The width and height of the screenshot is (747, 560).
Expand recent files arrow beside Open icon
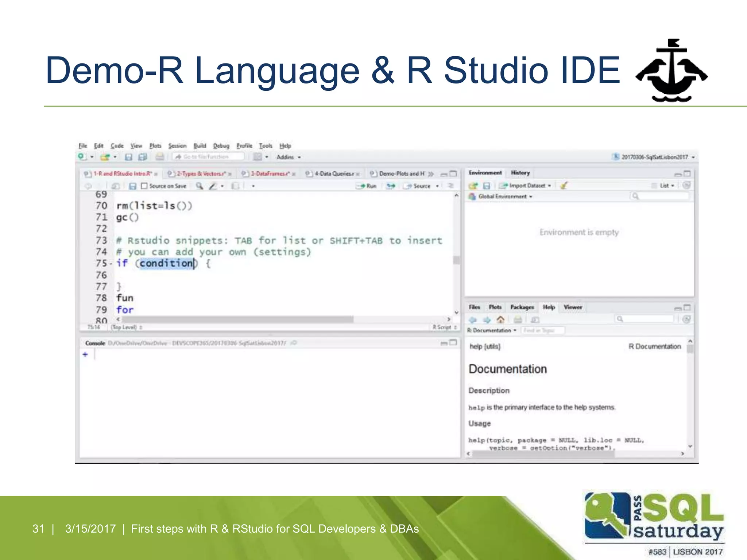pos(115,157)
